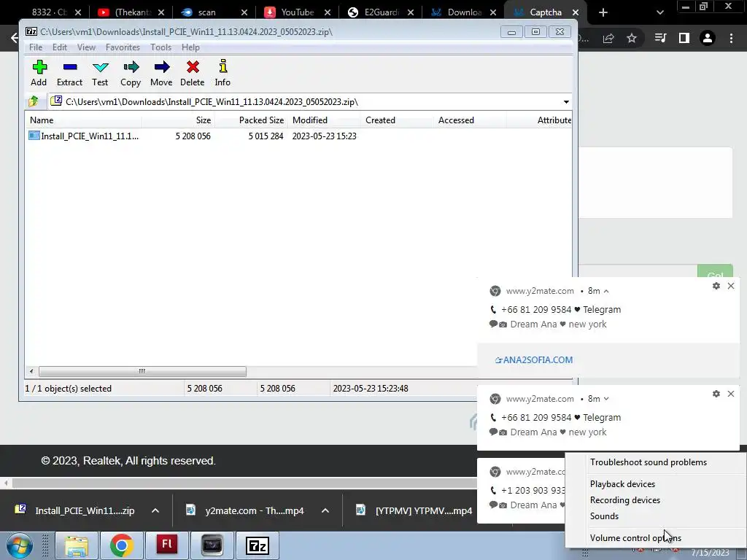Open the Tools menu
The image size is (747, 560).
[x=160, y=47]
